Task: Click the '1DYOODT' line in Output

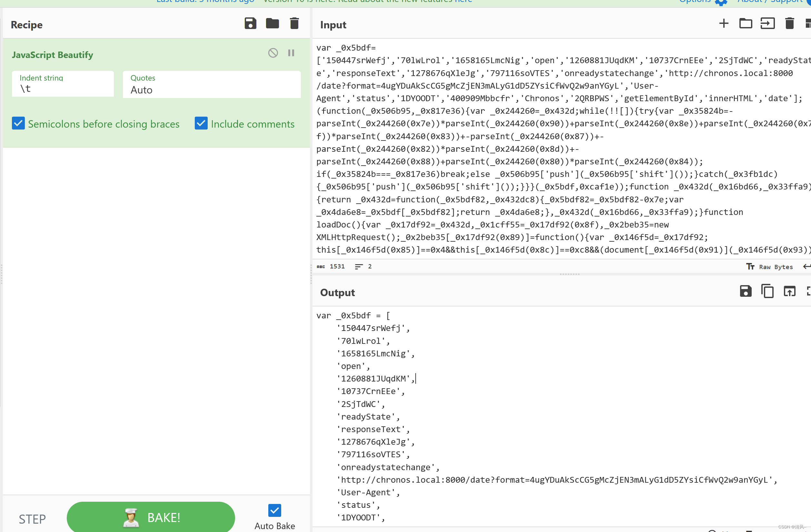Action: point(361,518)
